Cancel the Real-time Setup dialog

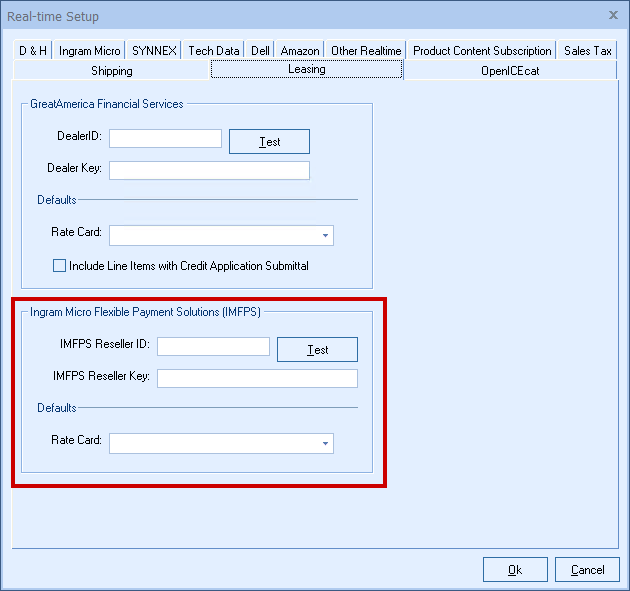pyautogui.click(x=587, y=570)
